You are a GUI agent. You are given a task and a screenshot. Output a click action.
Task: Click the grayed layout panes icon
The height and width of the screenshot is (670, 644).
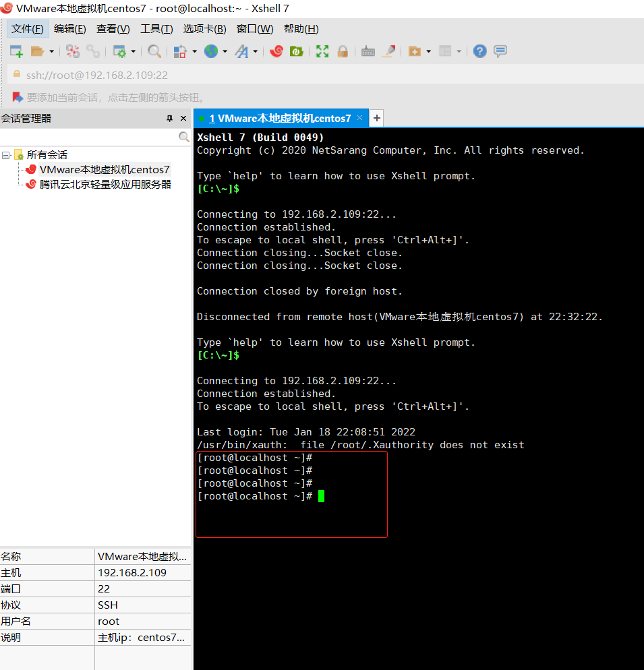click(x=445, y=51)
